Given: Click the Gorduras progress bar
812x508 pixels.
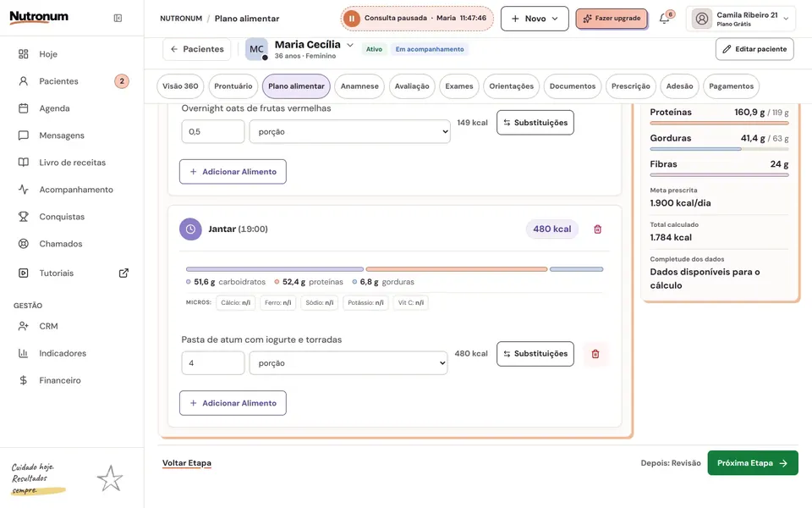Looking at the screenshot, I should coord(719,149).
